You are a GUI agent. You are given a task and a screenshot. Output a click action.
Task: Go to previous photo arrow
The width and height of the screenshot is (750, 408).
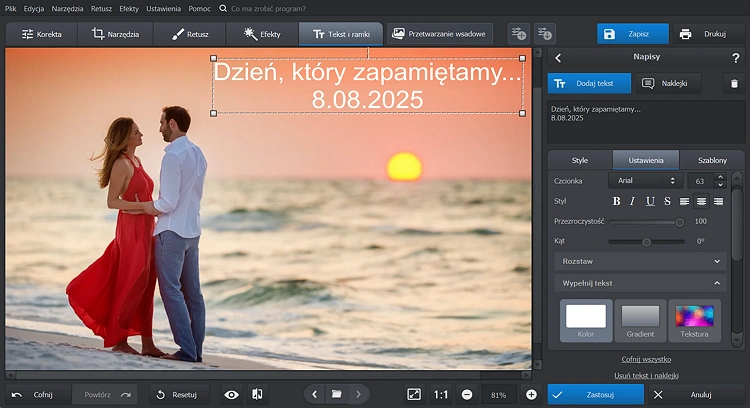[314, 395]
